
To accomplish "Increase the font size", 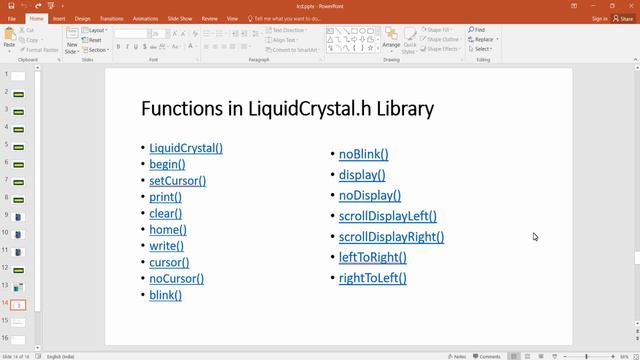I will pos(175,34).
